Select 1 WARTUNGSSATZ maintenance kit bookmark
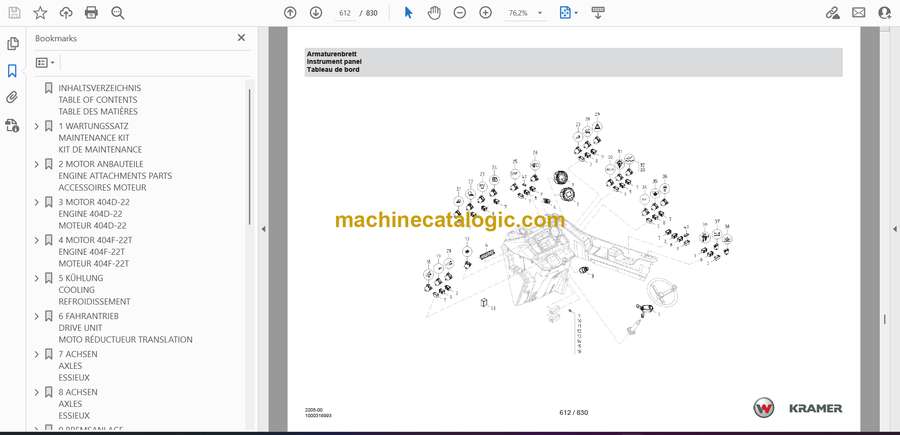The width and height of the screenshot is (900, 435). coord(100,138)
